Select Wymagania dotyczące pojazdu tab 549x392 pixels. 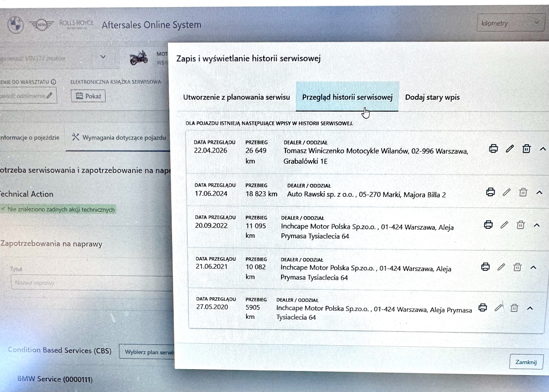(119, 137)
